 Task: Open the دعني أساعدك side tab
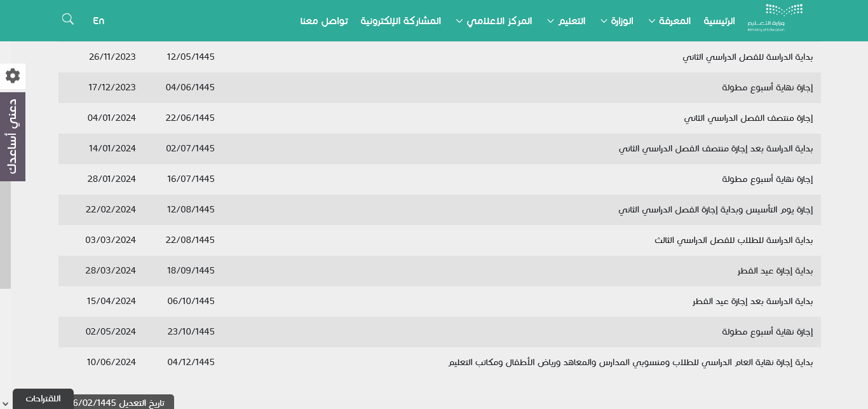click(x=12, y=136)
